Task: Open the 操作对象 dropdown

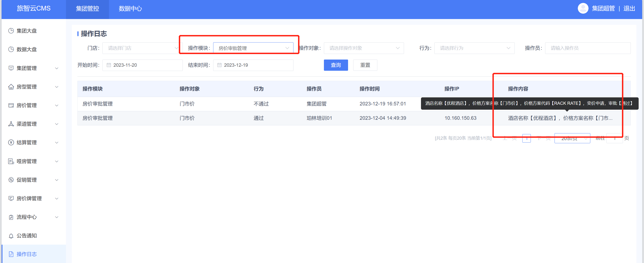Action: coord(364,48)
